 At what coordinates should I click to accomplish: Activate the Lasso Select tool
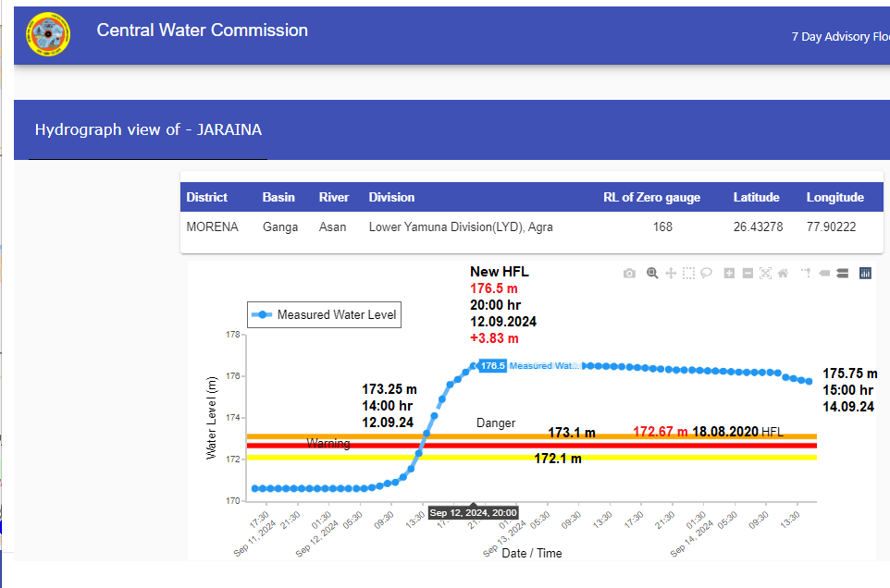pyautogui.click(x=706, y=274)
